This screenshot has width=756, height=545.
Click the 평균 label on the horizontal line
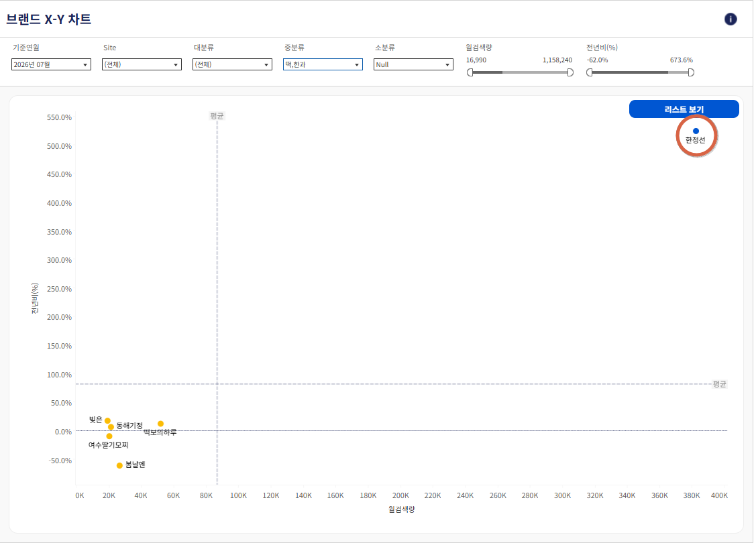tap(720, 384)
